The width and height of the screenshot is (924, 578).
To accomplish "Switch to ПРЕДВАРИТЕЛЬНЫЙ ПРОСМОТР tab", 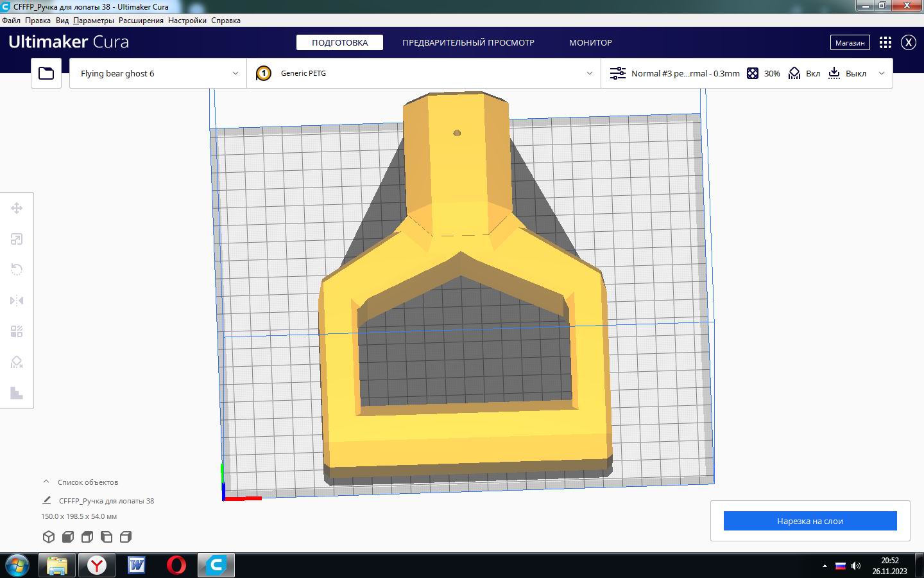I will pos(468,42).
